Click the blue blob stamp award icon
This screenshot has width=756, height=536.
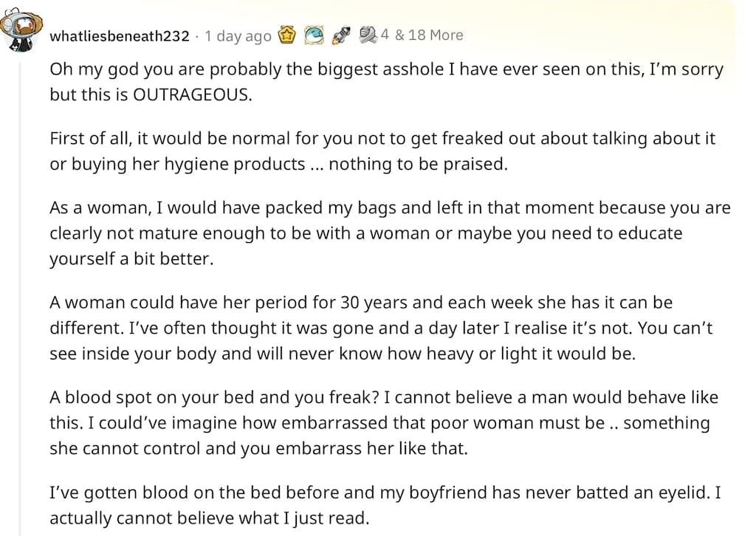click(x=313, y=35)
